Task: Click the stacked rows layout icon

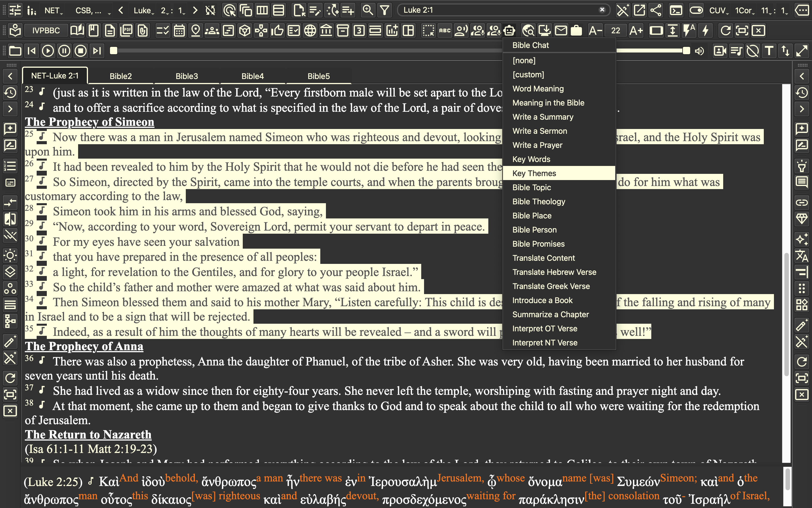Action: (x=279, y=10)
